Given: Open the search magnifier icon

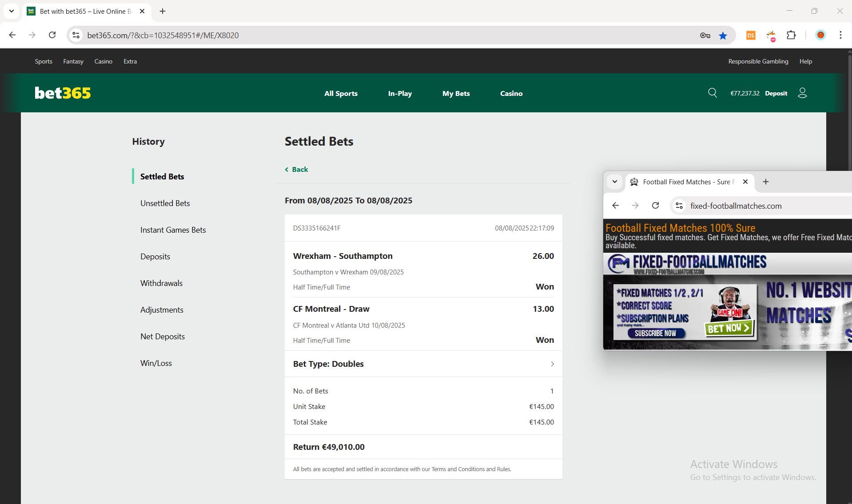Looking at the screenshot, I should coord(713,93).
